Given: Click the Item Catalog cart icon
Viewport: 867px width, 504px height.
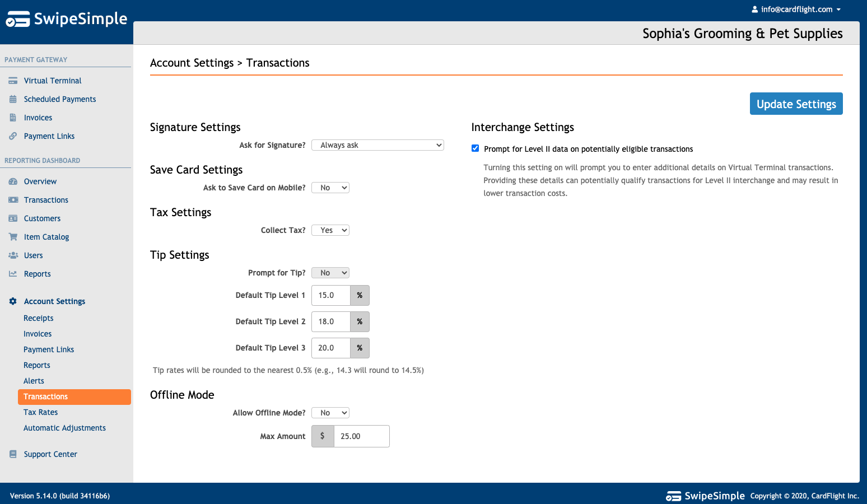Looking at the screenshot, I should click(13, 237).
